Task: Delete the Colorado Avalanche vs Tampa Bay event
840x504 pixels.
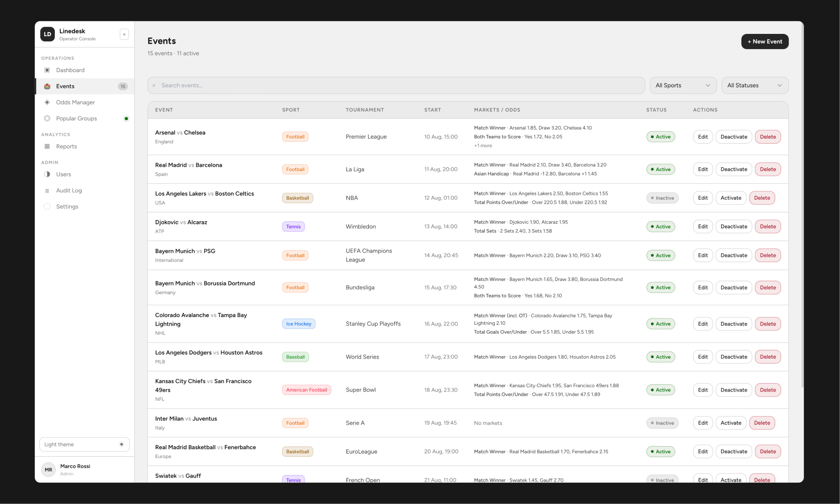Action: pos(768,324)
